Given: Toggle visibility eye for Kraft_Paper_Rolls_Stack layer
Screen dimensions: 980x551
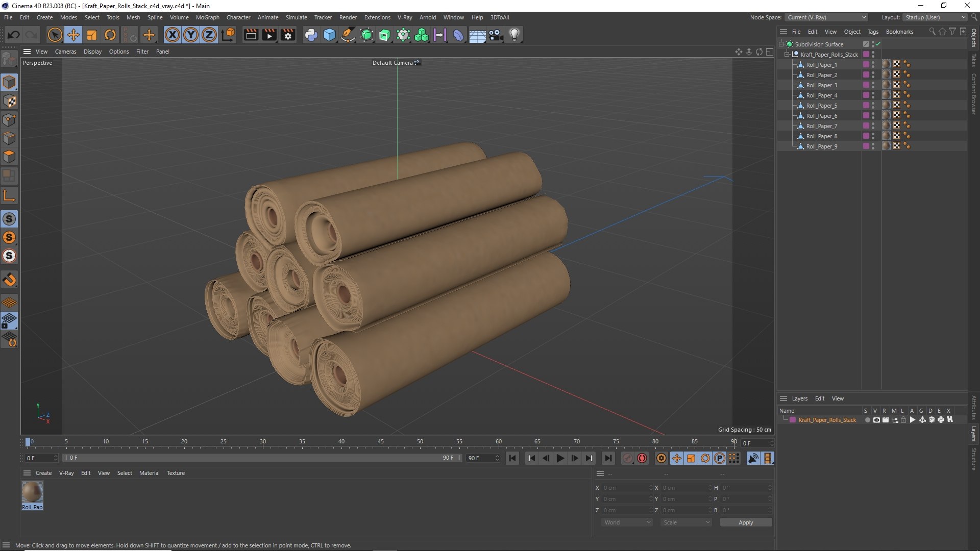Looking at the screenshot, I should 876,420.
